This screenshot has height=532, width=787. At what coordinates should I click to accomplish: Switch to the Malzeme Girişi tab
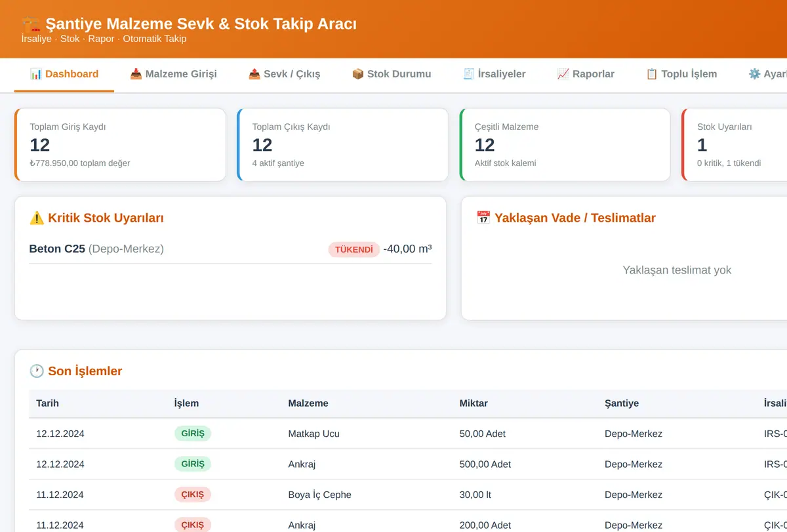click(173, 74)
